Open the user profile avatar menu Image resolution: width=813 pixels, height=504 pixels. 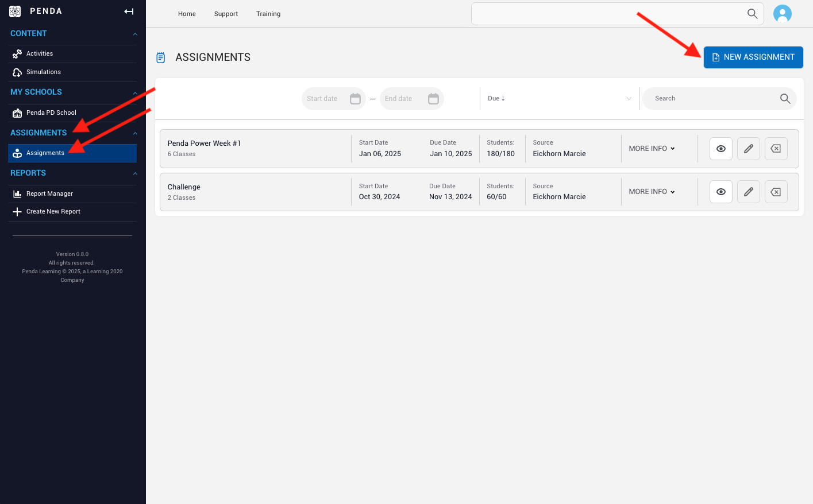pos(783,13)
